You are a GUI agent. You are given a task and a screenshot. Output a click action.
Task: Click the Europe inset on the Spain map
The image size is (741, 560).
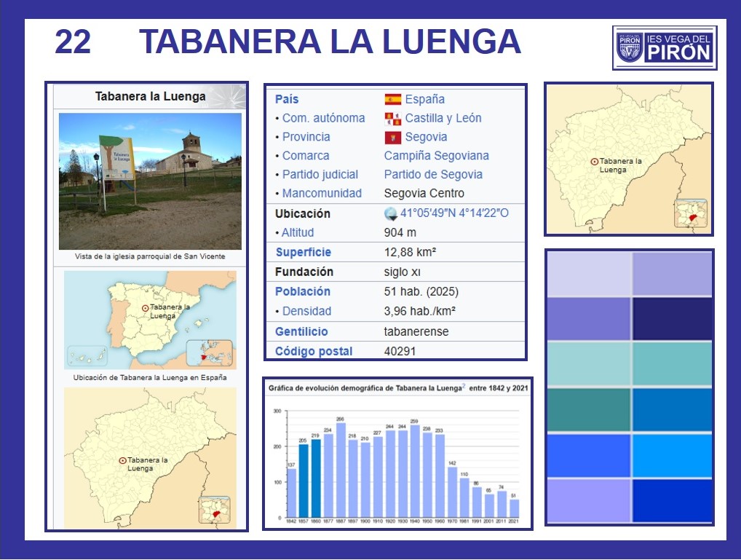click(209, 353)
